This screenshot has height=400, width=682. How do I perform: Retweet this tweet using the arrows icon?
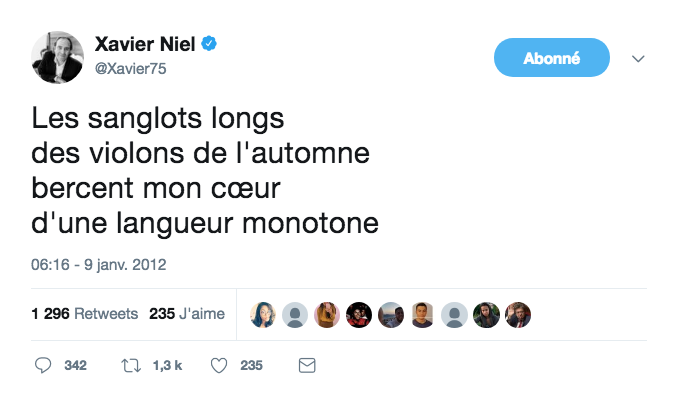[130, 366]
